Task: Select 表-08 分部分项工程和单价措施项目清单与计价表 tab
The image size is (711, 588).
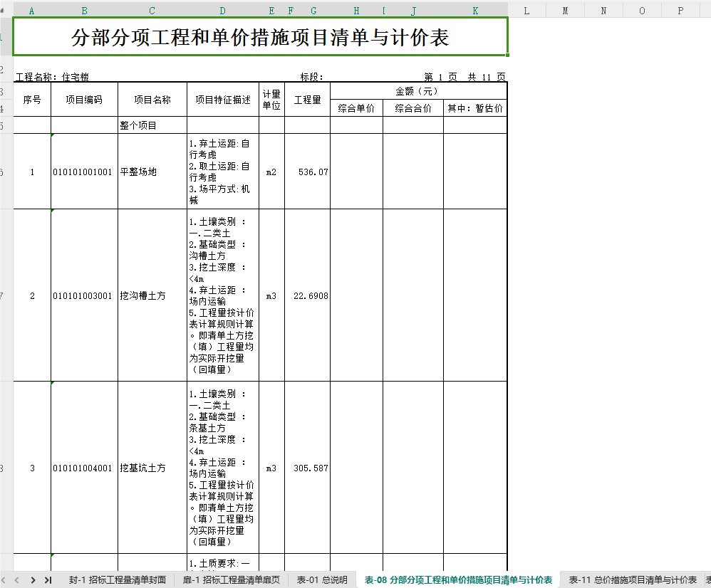Action: pyautogui.click(x=458, y=580)
